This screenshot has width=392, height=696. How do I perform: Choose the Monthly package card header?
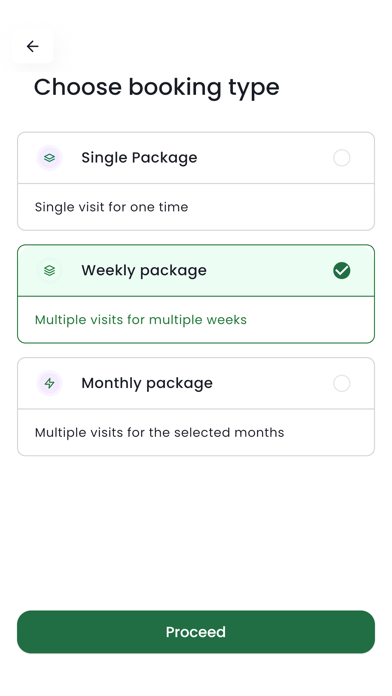196,383
